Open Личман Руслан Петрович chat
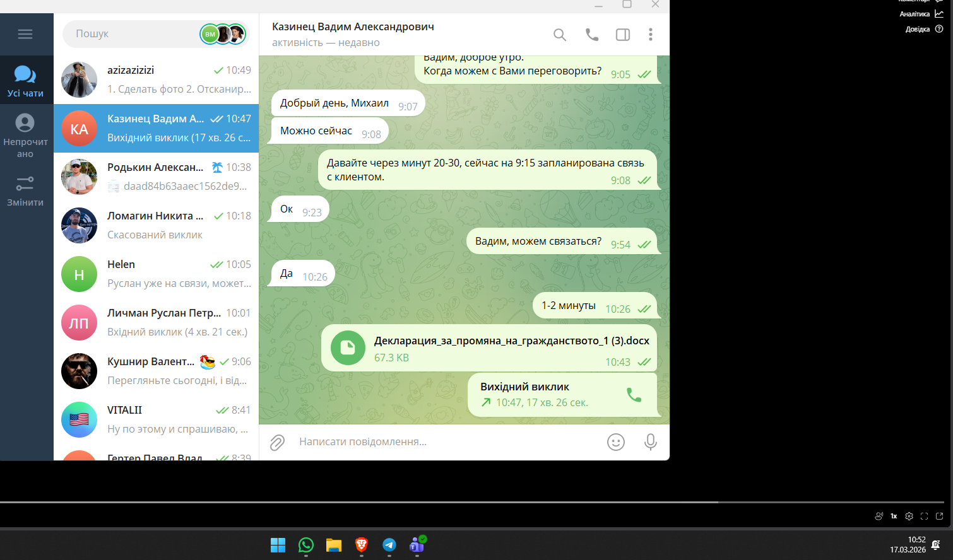 coord(156,322)
